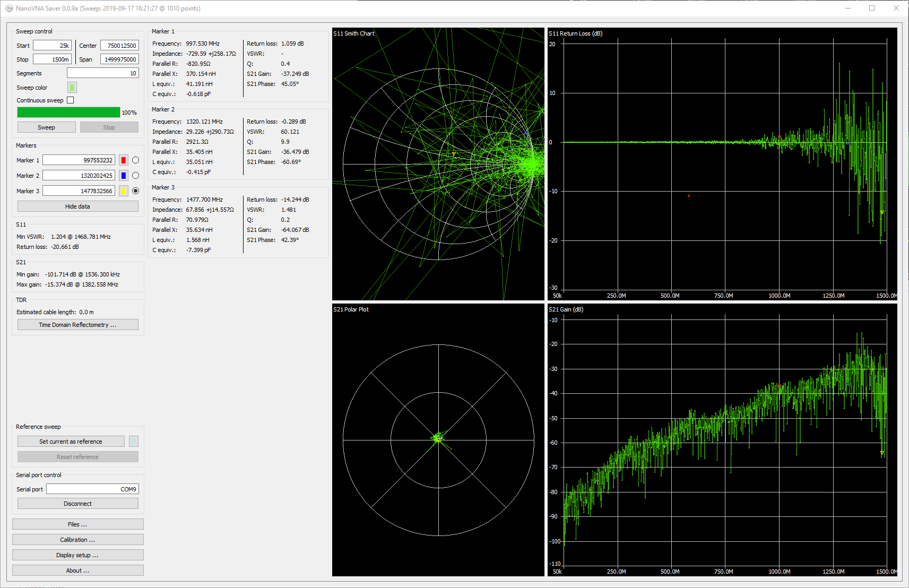The width and height of the screenshot is (909, 588).
Task: Open Display setup options
Action: (77, 555)
